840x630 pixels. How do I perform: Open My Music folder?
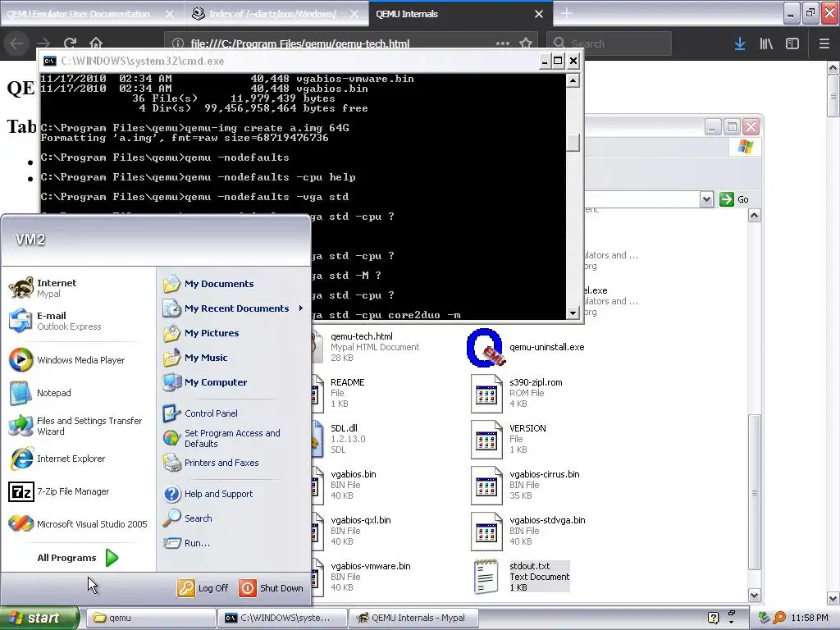tap(195, 358)
